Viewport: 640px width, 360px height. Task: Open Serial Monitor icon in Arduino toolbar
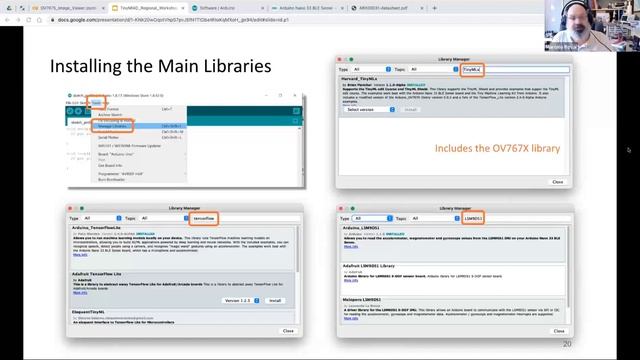pyautogui.click(x=296, y=111)
